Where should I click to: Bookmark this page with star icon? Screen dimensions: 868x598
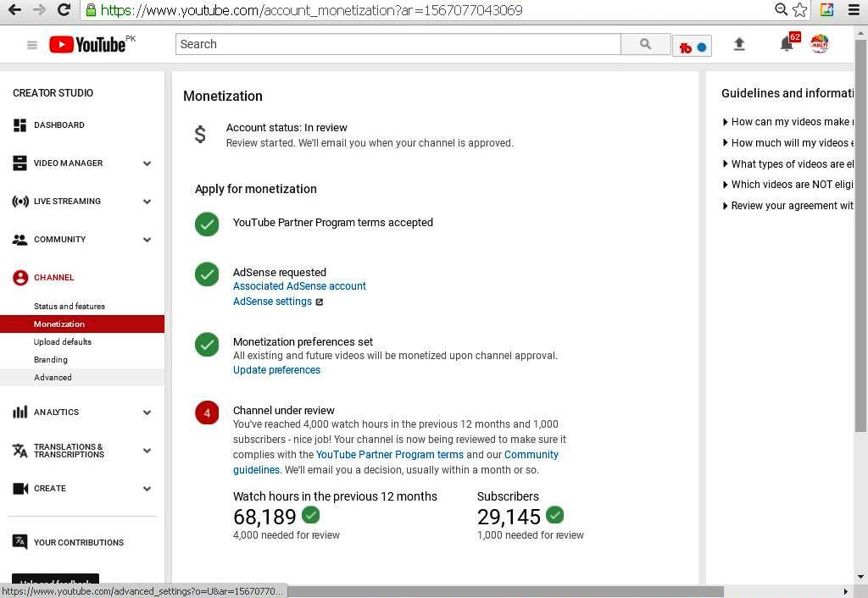pyautogui.click(x=799, y=9)
